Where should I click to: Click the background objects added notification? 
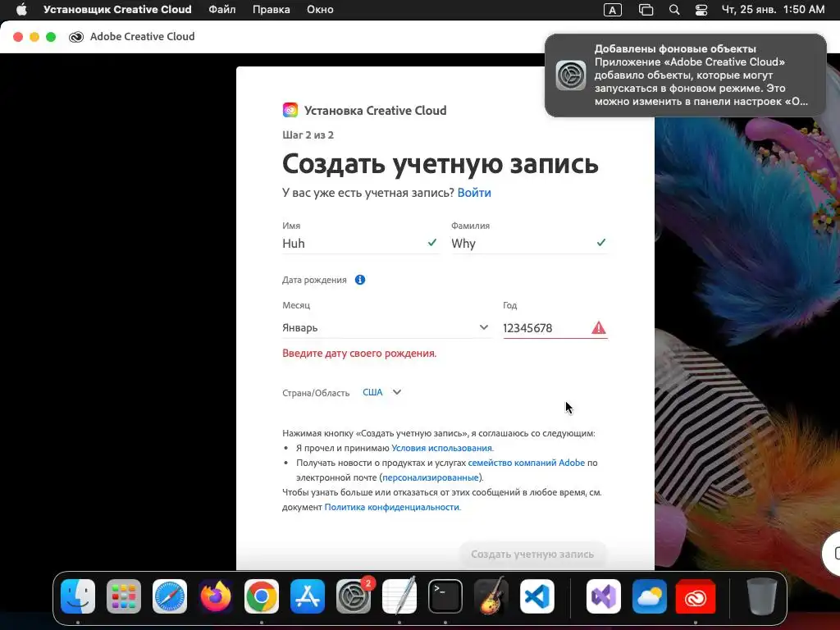coord(686,75)
